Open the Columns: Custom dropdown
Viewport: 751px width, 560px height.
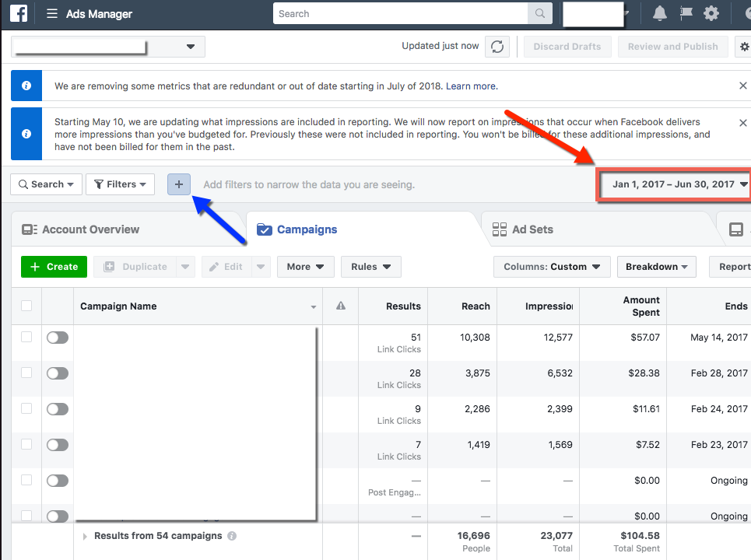coord(552,267)
